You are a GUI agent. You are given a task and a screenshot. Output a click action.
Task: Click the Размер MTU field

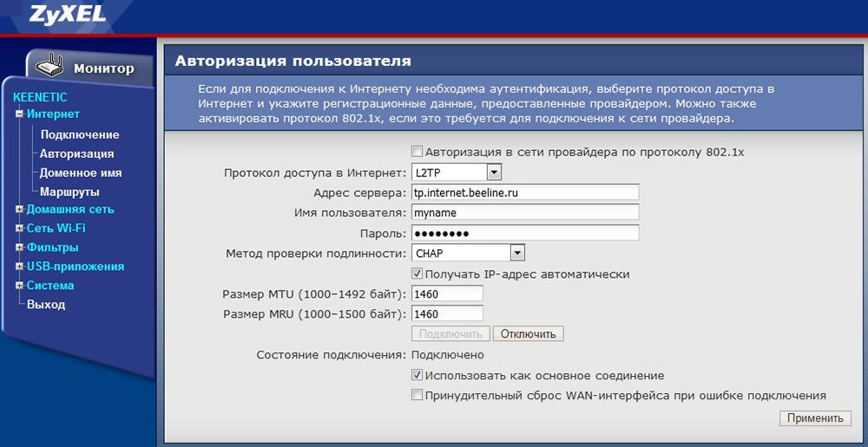(x=447, y=293)
